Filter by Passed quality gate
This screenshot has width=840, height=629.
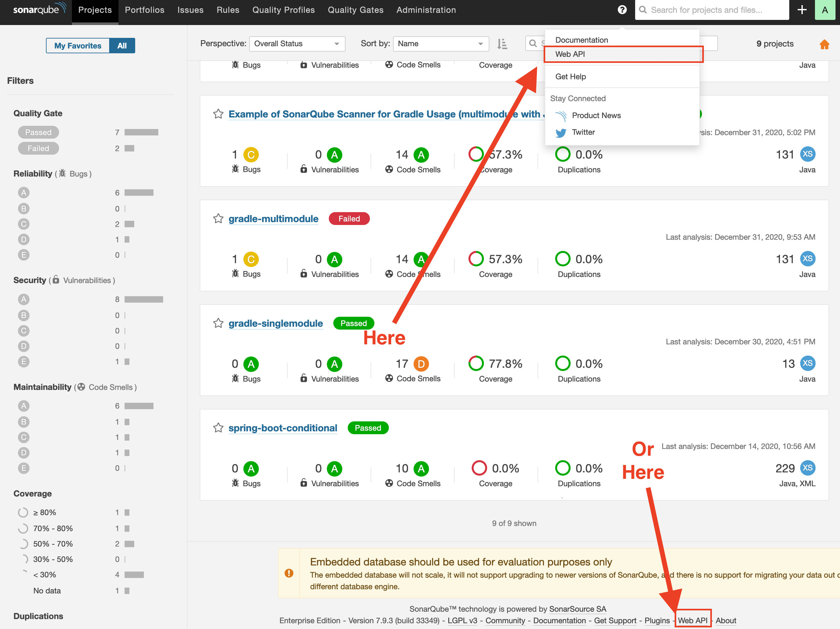(x=38, y=133)
